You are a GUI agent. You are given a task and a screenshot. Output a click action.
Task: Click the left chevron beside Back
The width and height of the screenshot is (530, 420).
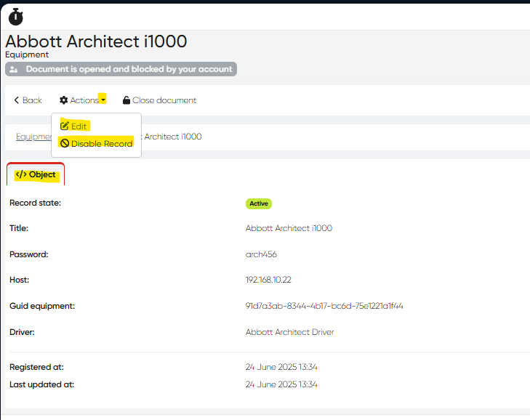(17, 100)
